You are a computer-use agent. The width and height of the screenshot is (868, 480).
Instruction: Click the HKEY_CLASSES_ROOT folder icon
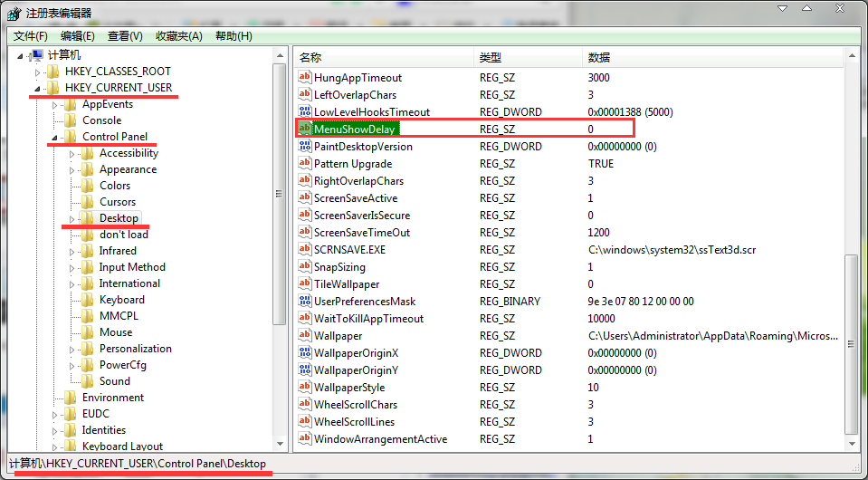[x=52, y=72]
